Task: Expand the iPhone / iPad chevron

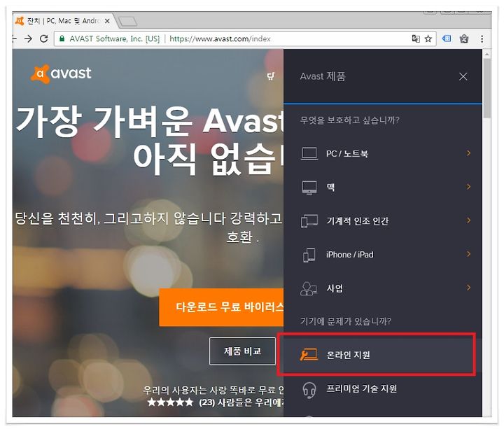Action: (x=468, y=254)
